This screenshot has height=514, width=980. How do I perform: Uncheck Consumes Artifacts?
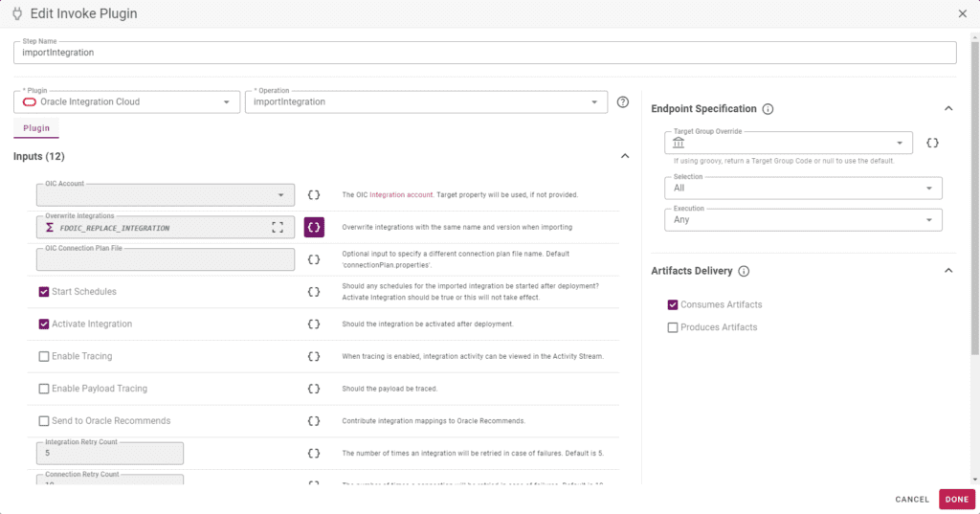[673, 304]
